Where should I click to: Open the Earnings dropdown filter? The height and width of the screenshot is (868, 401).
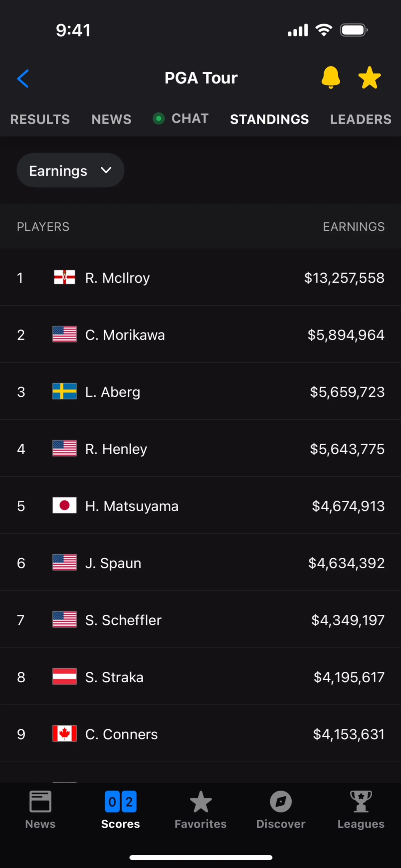(x=70, y=171)
